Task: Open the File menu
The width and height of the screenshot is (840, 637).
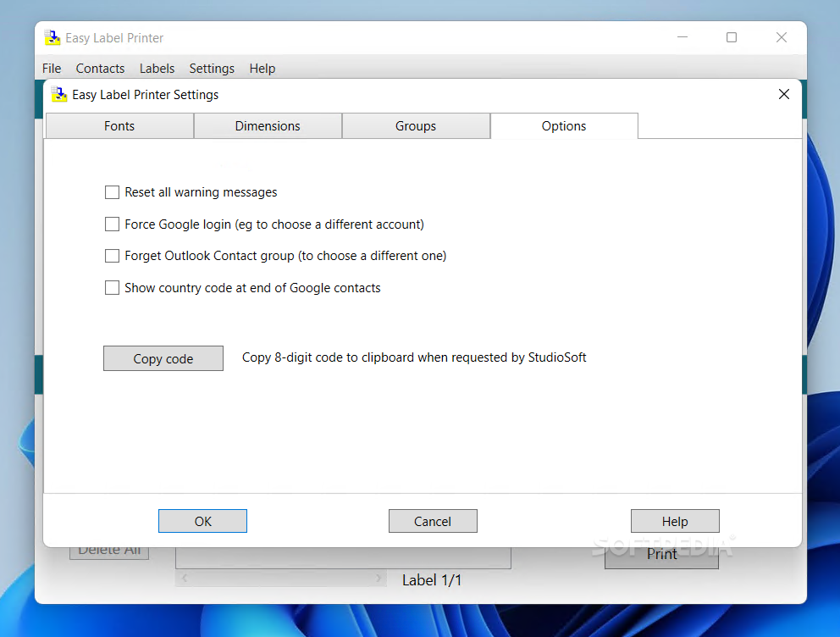Action: 52,69
